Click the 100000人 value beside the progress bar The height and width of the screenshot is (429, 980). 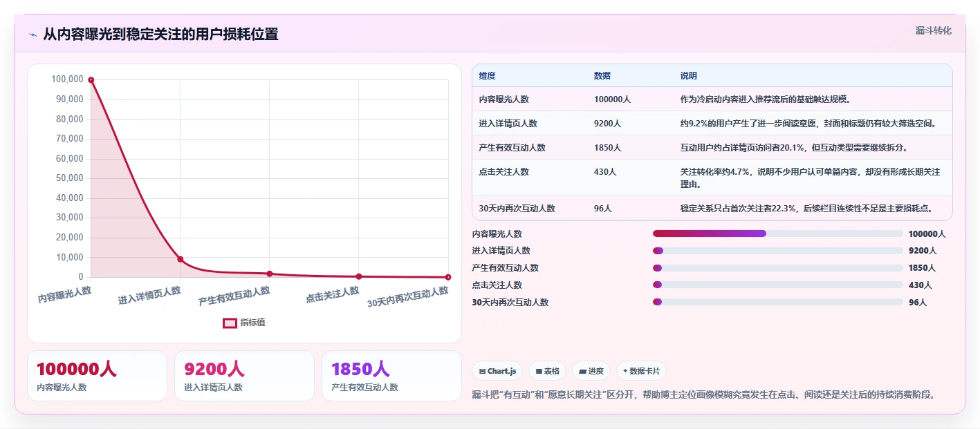[x=927, y=233]
